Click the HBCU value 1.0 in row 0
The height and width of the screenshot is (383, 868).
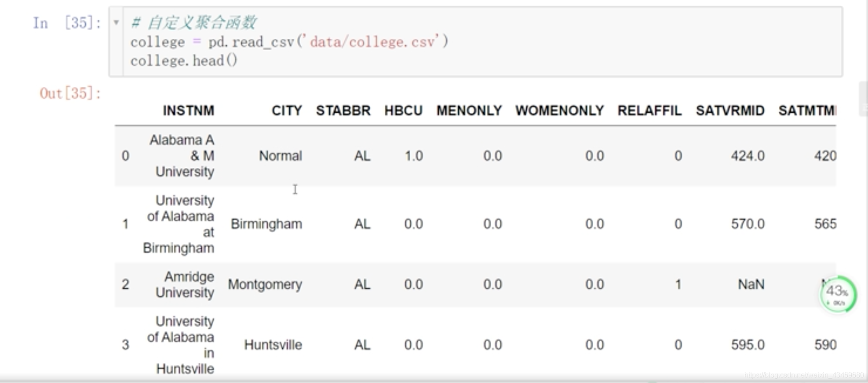[413, 156]
